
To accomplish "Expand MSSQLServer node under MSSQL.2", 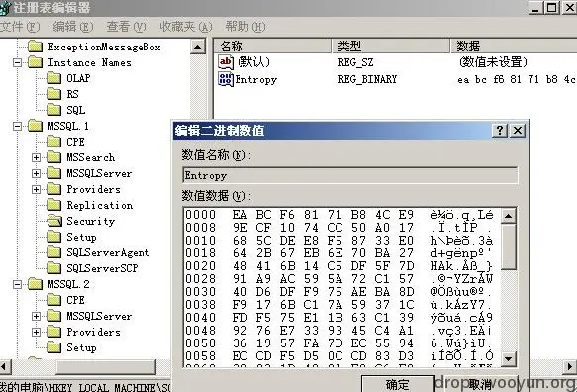I will 36,316.
